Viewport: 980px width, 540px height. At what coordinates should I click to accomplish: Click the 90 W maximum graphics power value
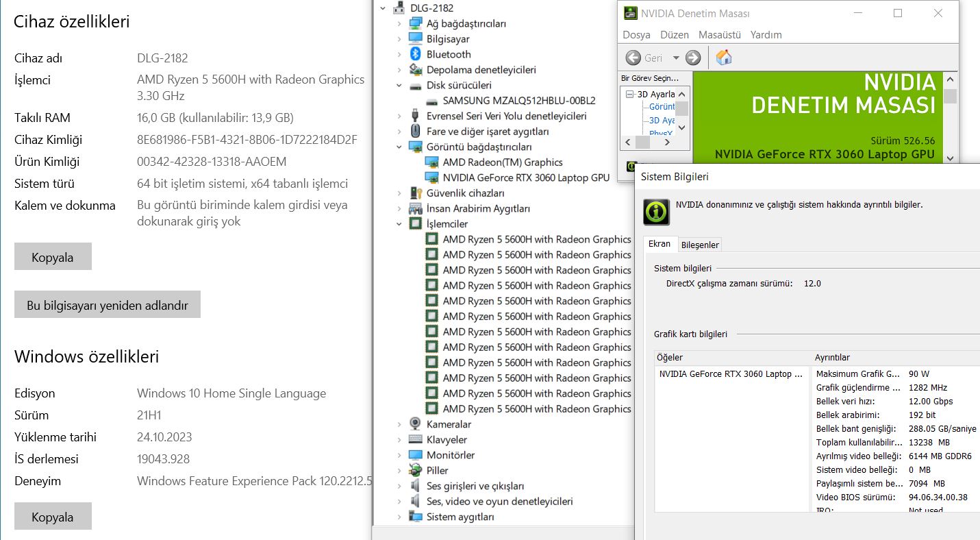[x=919, y=374]
